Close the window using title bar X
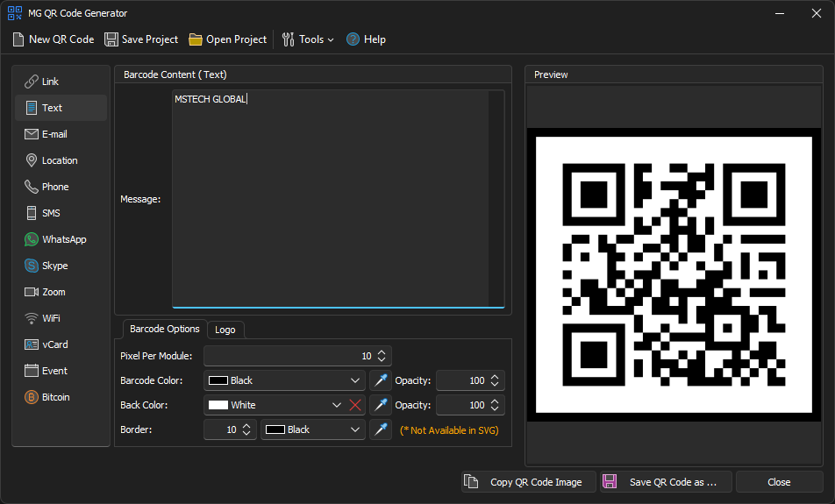The width and height of the screenshot is (835, 504). [x=817, y=13]
